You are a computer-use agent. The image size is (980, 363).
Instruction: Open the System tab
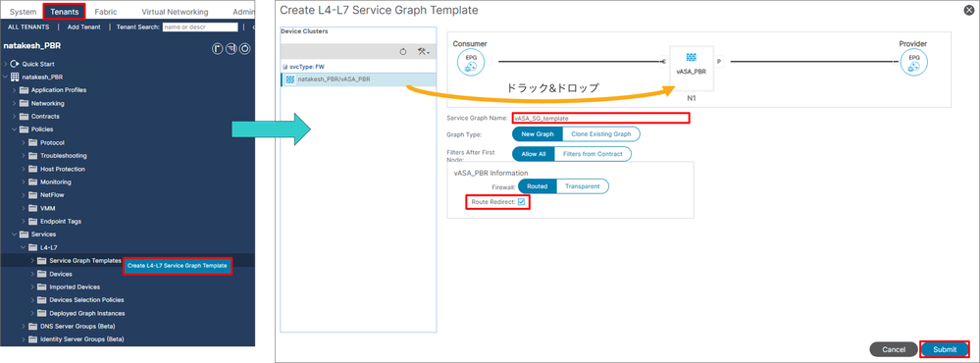point(24,12)
